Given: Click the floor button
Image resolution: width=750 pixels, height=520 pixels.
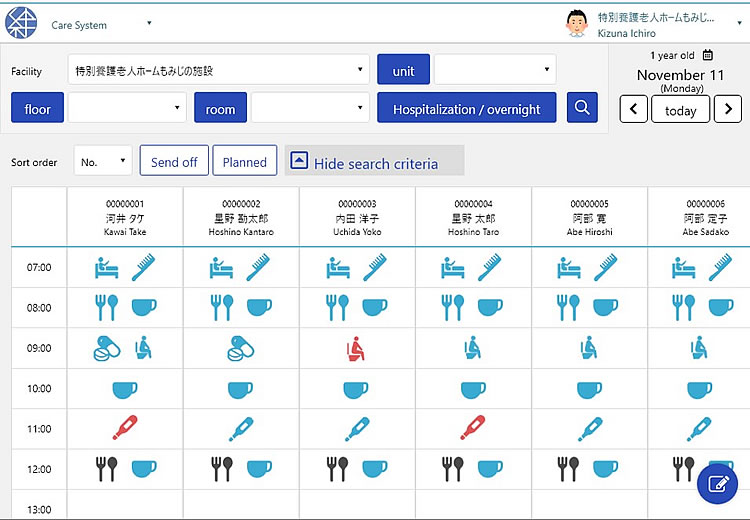Looking at the screenshot, I should point(37,108).
